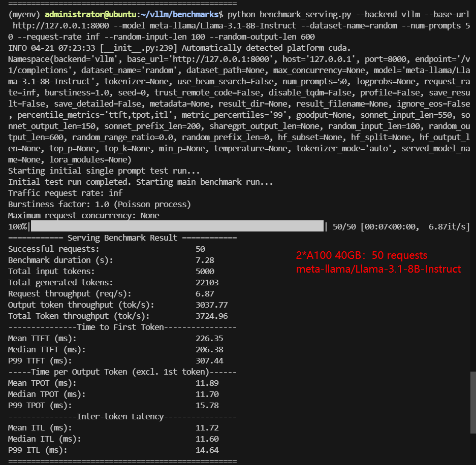Click the P99 TTFT value "307.44"
The width and height of the screenshot is (476, 465).
(x=209, y=361)
